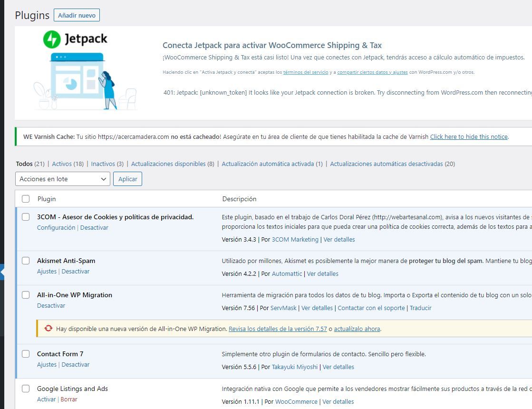
Task: Deactivate Contact Form 7 plugin
Action: 75,365
